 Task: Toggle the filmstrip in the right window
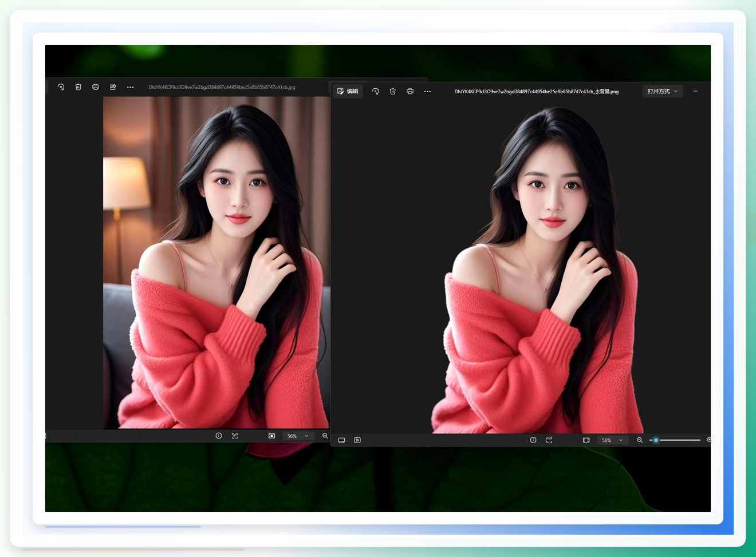[x=341, y=440]
